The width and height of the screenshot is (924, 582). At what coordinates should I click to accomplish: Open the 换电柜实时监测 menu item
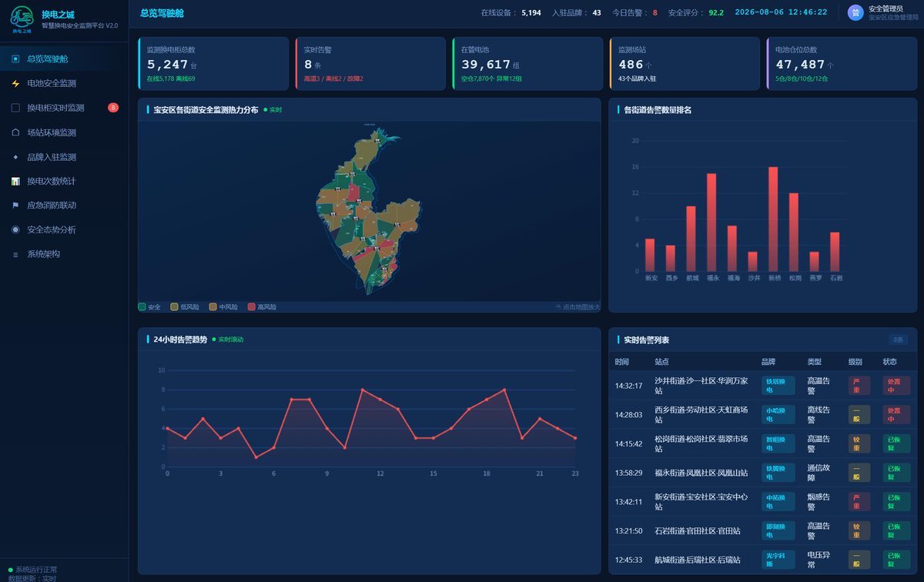tap(64, 108)
